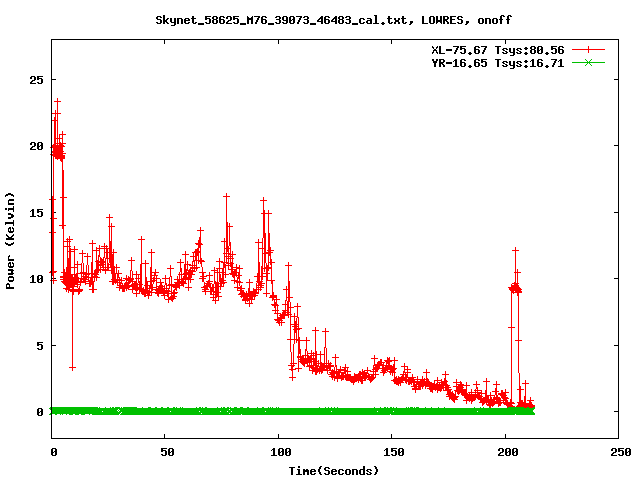Click y-axis tick label 5
Viewport: 640px width, 480px height.
(x=40, y=346)
